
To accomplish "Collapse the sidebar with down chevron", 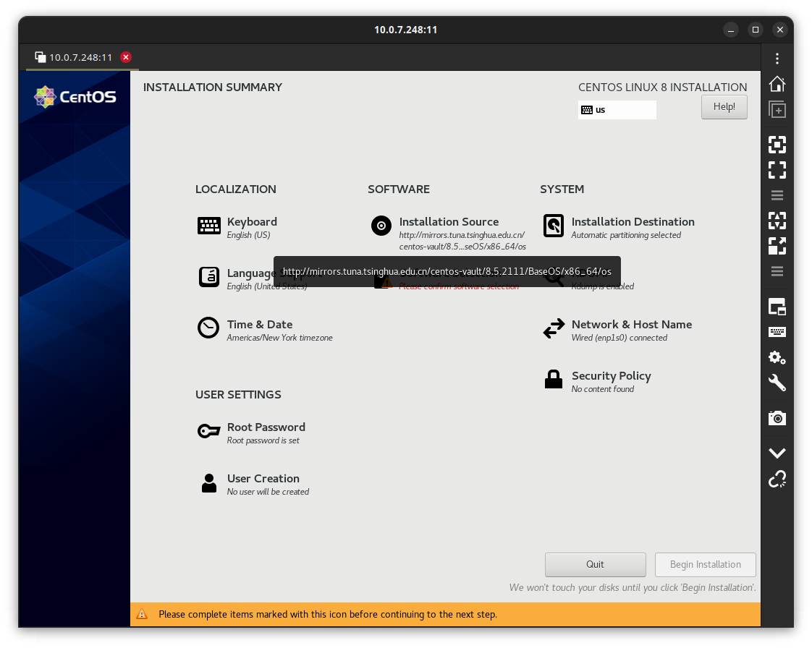I will coord(777,453).
